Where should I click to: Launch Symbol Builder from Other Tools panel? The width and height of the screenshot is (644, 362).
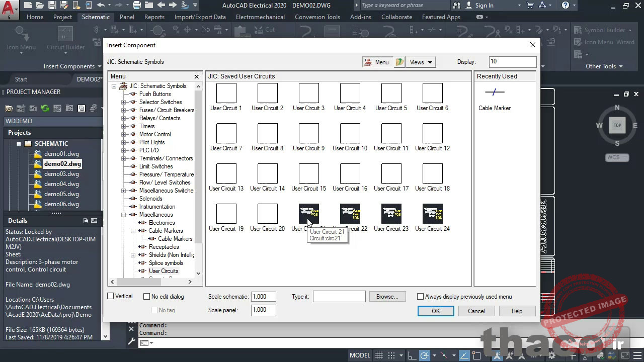(603, 30)
